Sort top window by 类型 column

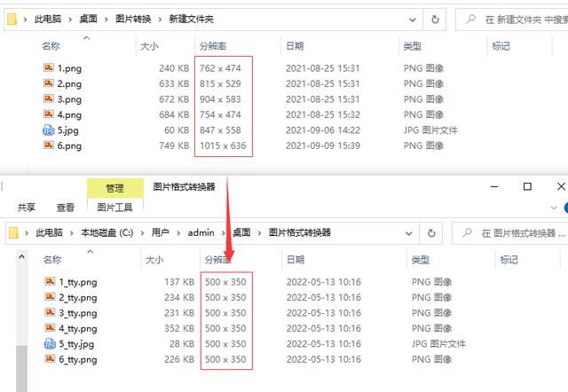412,46
